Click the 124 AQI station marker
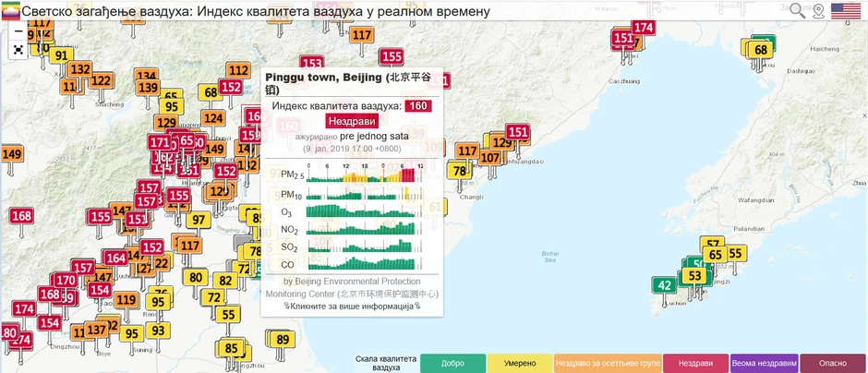Image resolution: width=868 pixels, height=373 pixels. [x=213, y=118]
